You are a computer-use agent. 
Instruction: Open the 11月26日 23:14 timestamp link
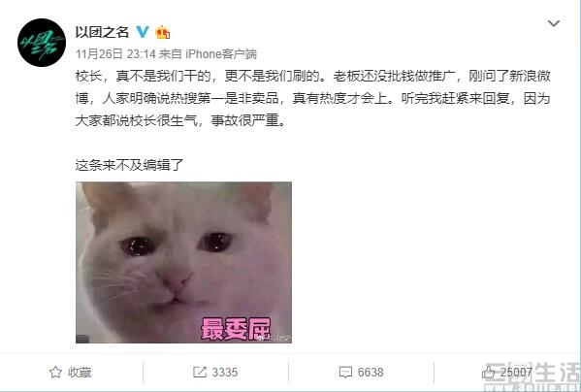coord(115,54)
